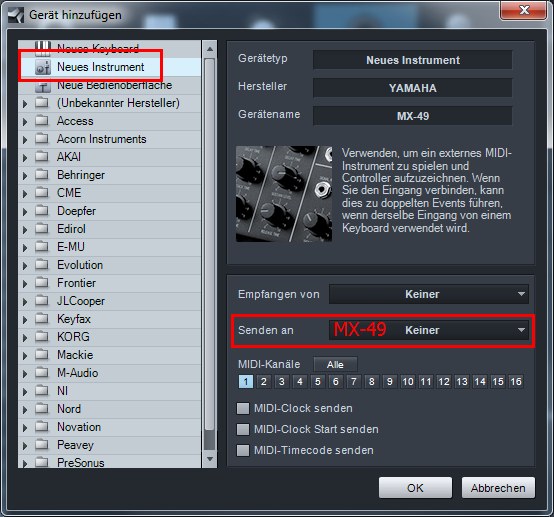Enable MIDI-Clock Start senden checkbox
Image resolution: width=554 pixels, height=517 pixels.
(243, 429)
